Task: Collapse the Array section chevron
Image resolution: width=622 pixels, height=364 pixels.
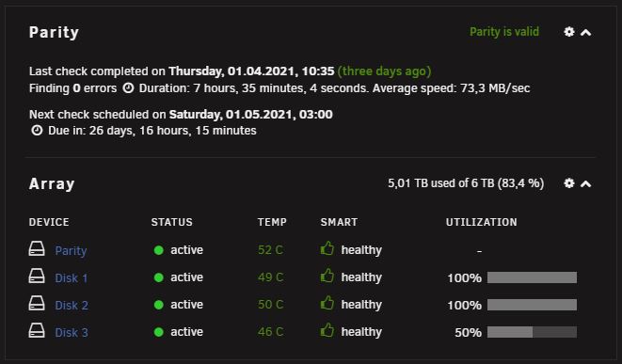Action: click(586, 183)
